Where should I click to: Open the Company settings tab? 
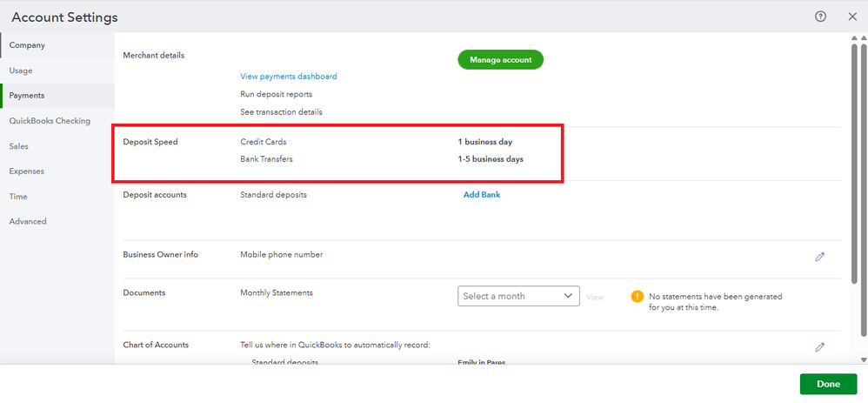pos(57,45)
